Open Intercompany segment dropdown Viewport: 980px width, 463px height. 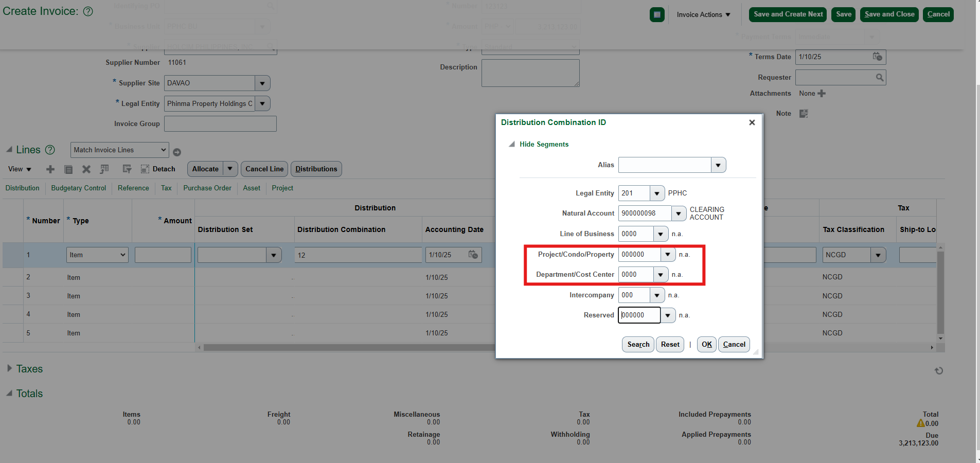[x=657, y=295]
